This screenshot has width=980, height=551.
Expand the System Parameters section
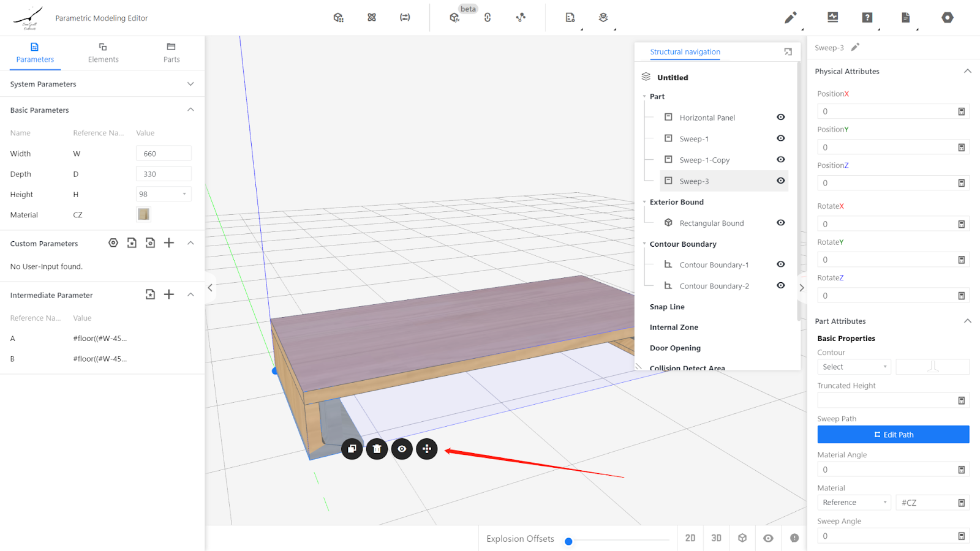(x=190, y=84)
